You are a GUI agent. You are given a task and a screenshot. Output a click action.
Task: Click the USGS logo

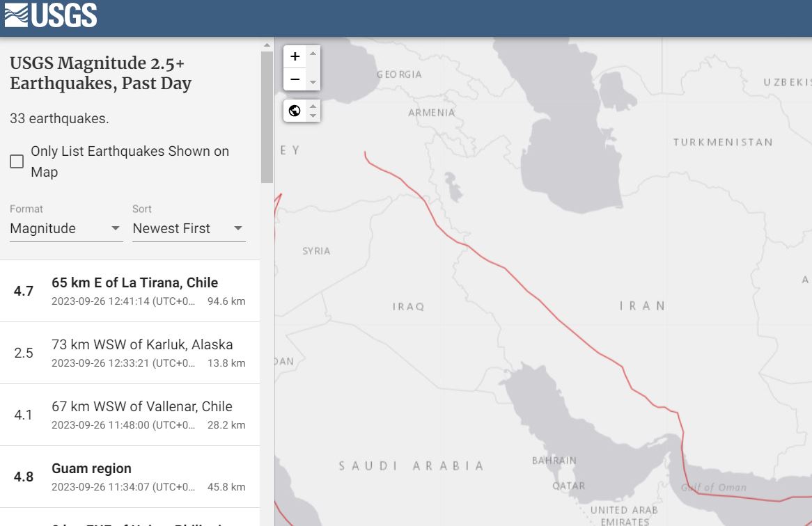click(50, 15)
